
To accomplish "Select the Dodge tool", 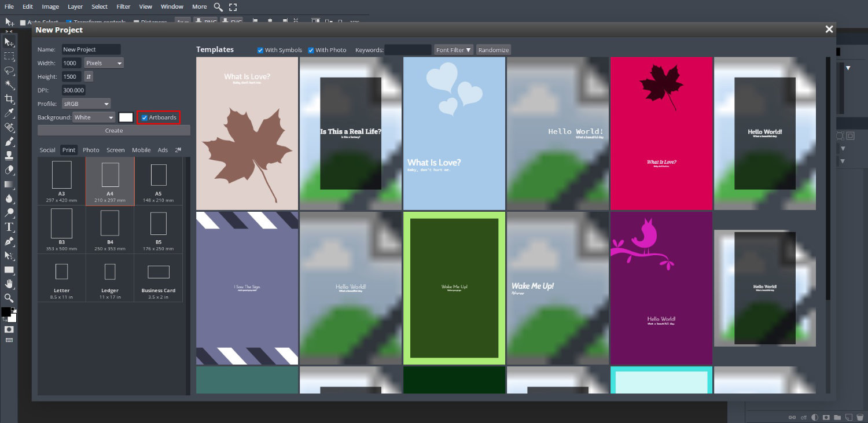I will (x=9, y=212).
